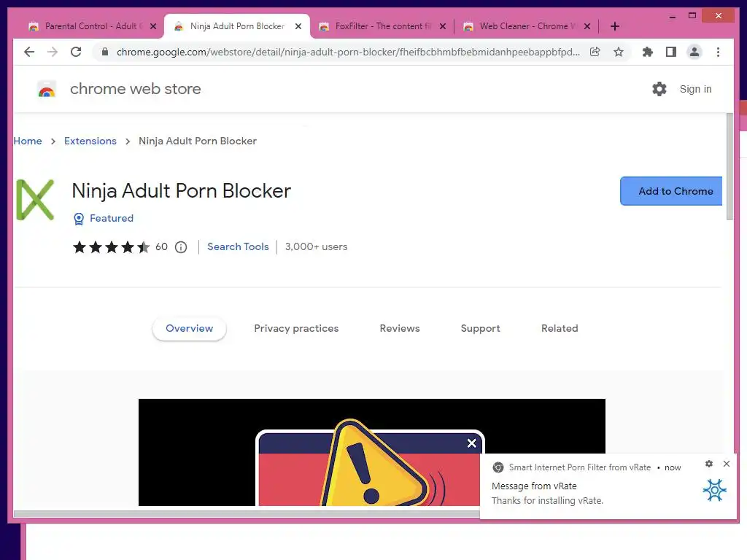
Task: Go back with the browser back arrow
Action: tap(29, 52)
